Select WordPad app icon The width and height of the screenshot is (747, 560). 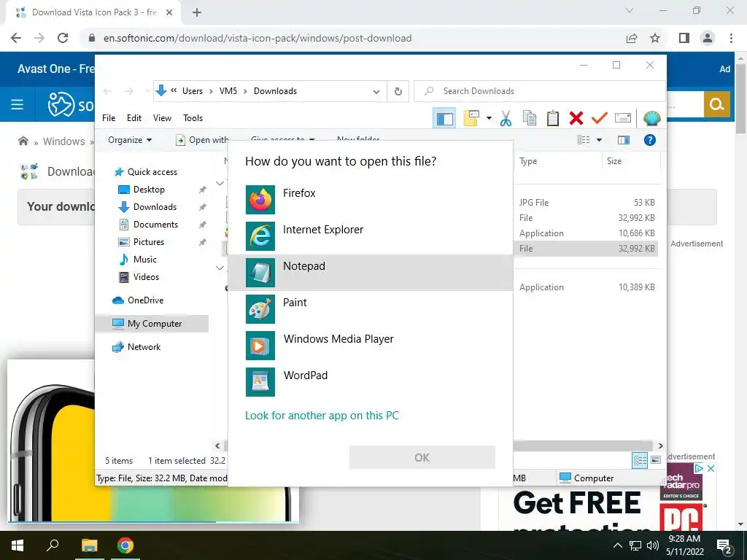click(260, 382)
